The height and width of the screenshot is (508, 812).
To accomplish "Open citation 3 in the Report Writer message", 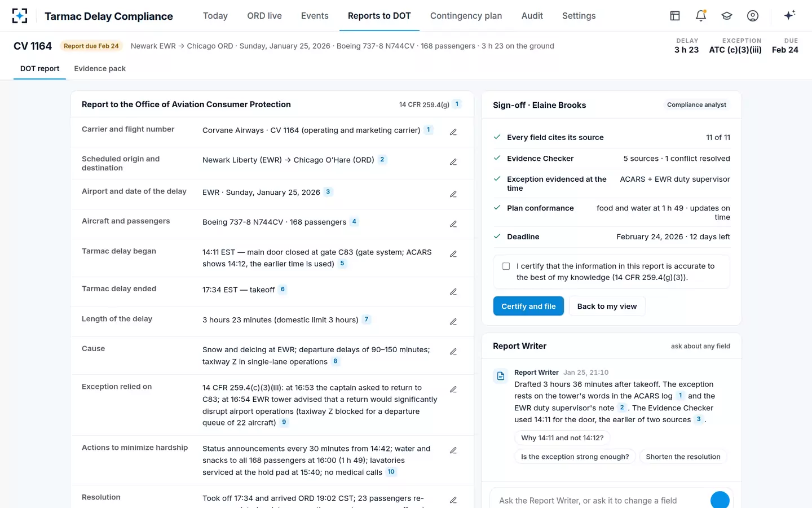I will 699,419.
